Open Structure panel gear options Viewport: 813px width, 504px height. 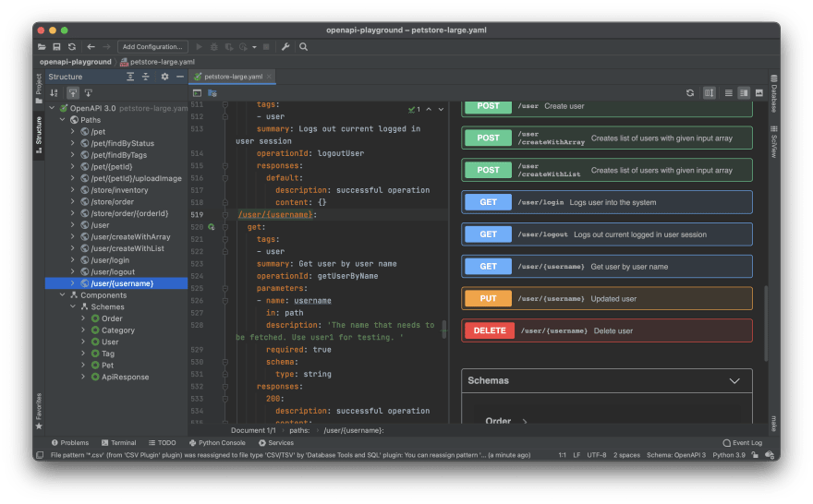(164, 77)
